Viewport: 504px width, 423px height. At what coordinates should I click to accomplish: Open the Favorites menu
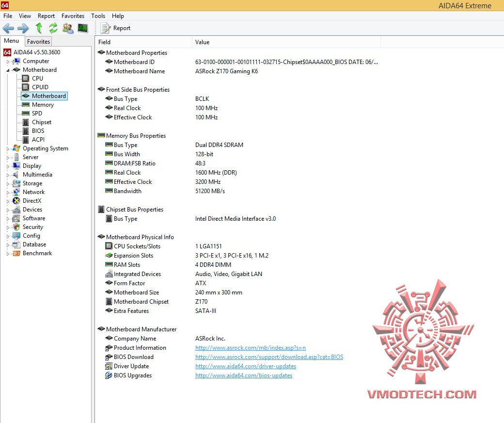coord(73,16)
